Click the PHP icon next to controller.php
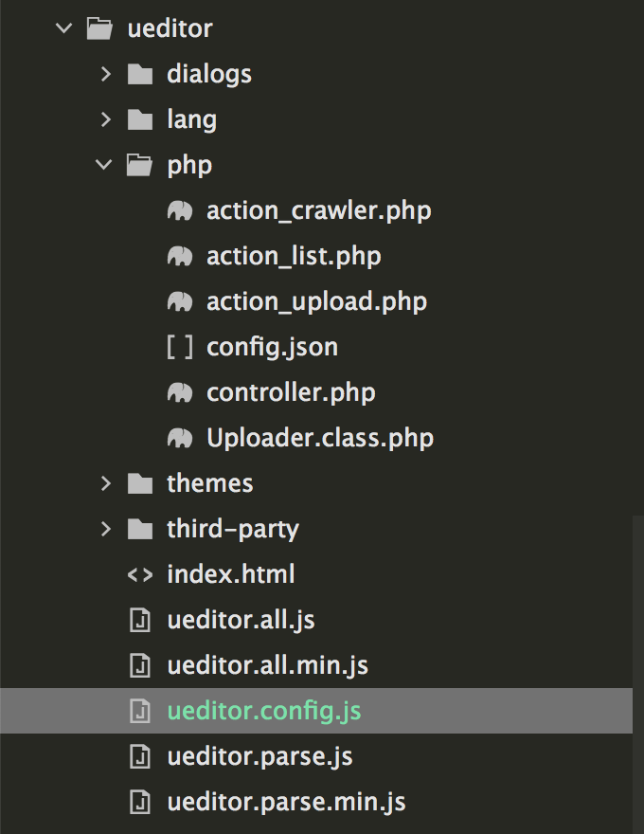 point(178,392)
